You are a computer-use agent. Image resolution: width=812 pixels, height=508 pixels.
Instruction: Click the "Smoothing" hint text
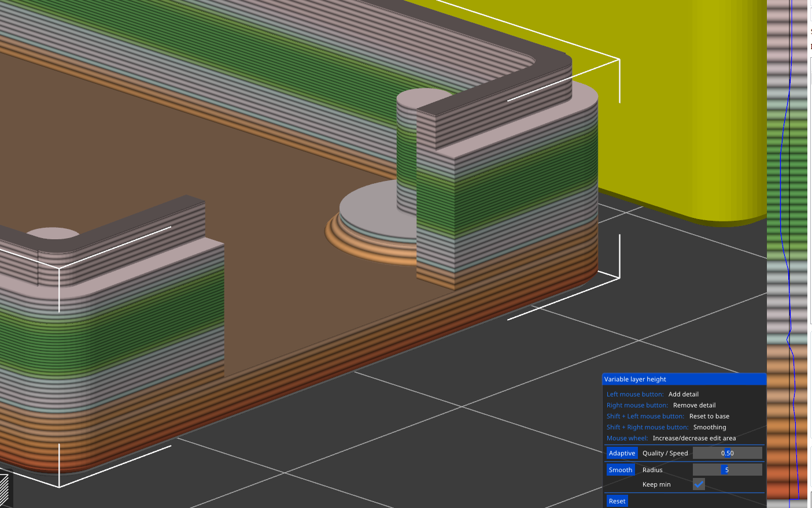pyautogui.click(x=710, y=427)
